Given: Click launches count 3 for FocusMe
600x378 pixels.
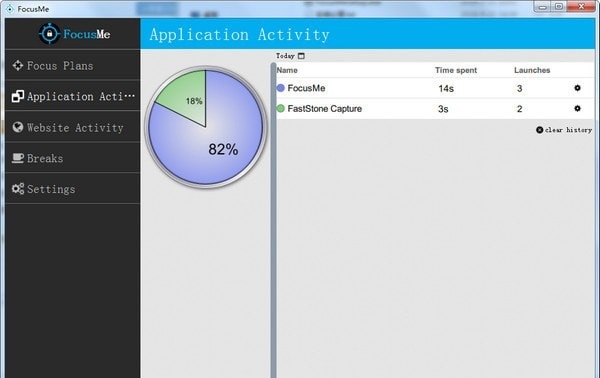Looking at the screenshot, I should coord(519,88).
